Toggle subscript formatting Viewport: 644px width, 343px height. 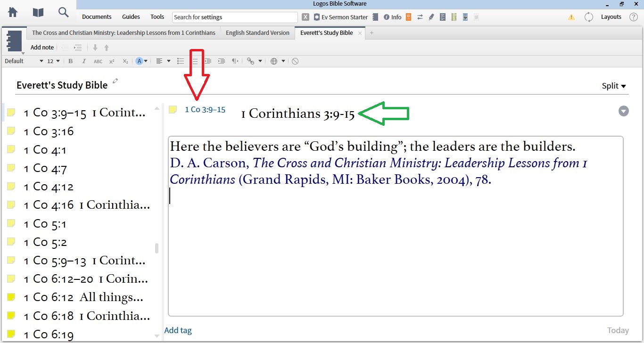point(125,61)
